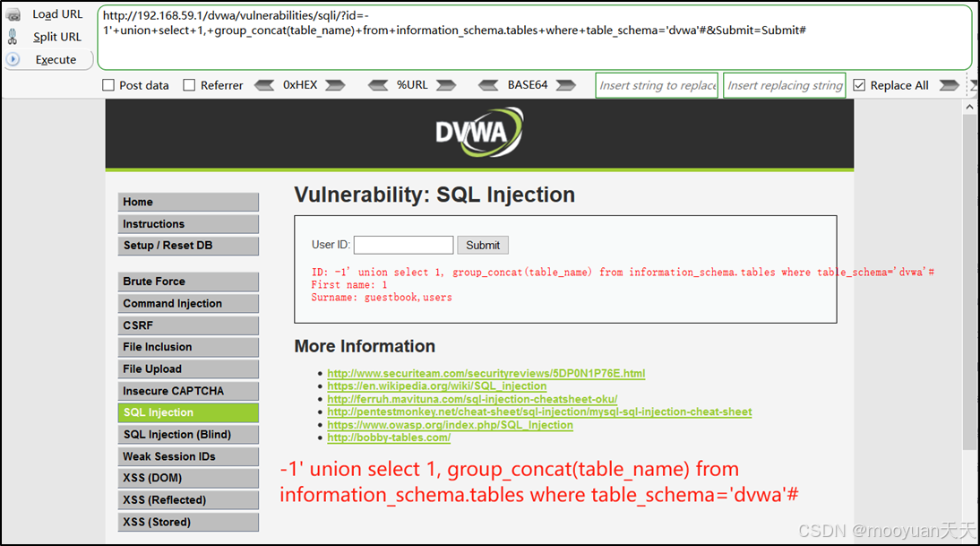This screenshot has height=546, width=980.
Task: Open the File Inclusion page
Action: pos(188,347)
